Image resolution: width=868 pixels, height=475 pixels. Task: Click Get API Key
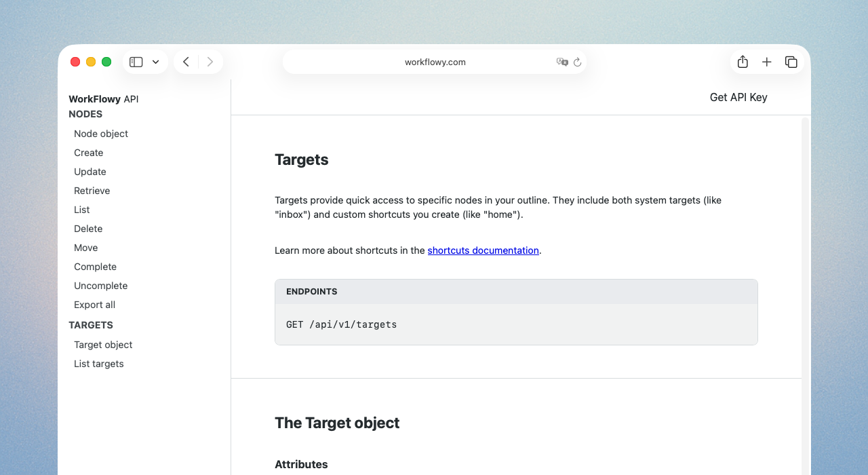tap(738, 97)
